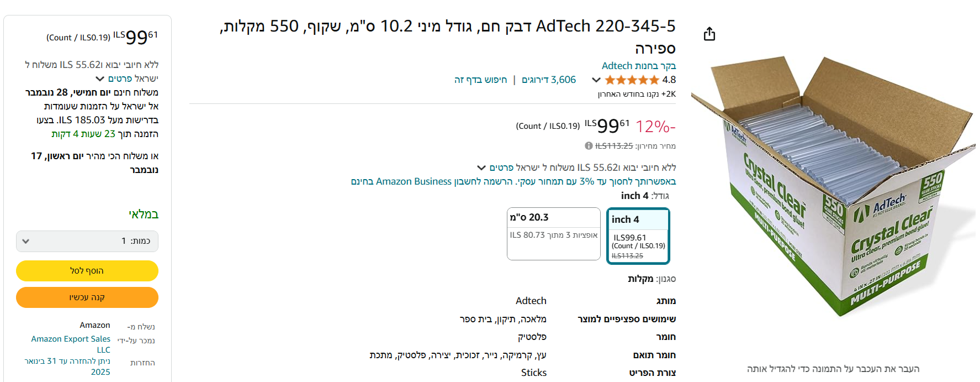Click the orange star rating icons
The height and width of the screenshot is (382, 980).
tap(632, 80)
